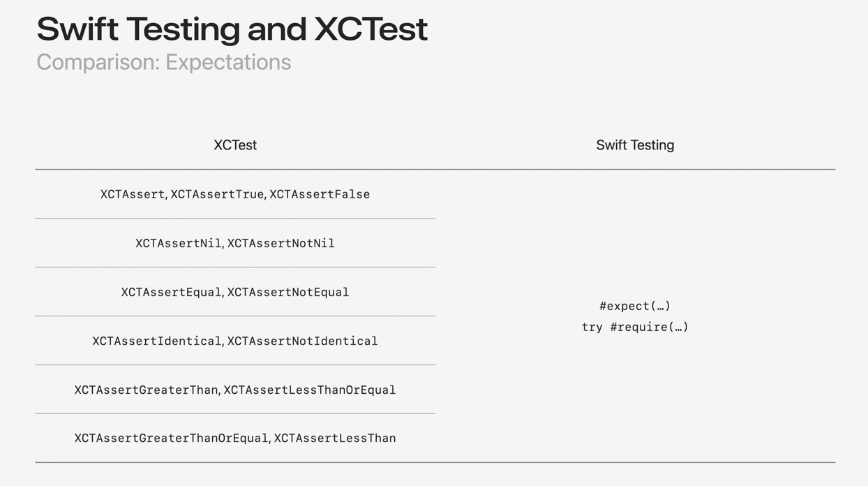Click XCTAssertEqual in the third row
Viewport: 868px width, 486px height.
(x=171, y=292)
